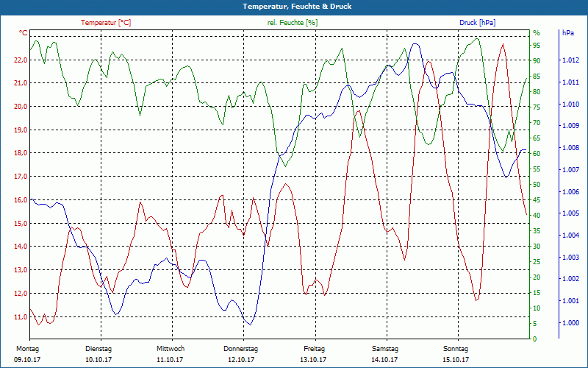
Task: Click temperature axis value '15,0'
Action: (x=21, y=224)
